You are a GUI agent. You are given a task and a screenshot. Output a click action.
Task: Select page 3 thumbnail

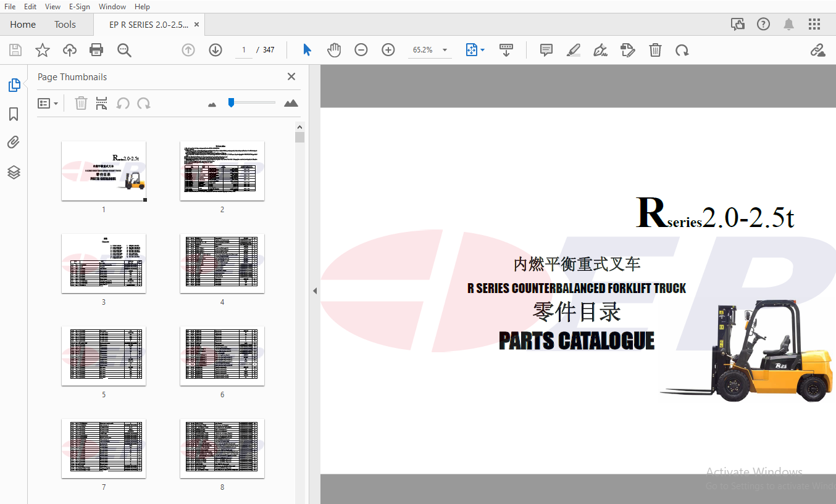pyautogui.click(x=104, y=263)
